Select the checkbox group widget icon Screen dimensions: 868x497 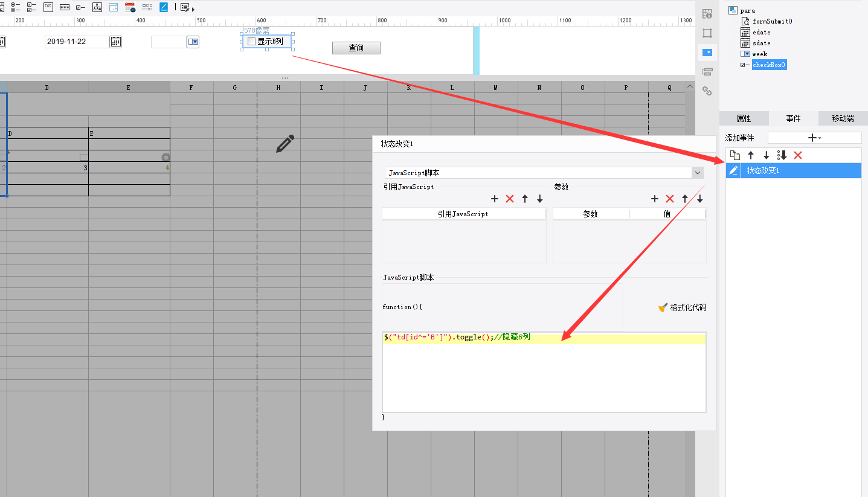point(31,7)
